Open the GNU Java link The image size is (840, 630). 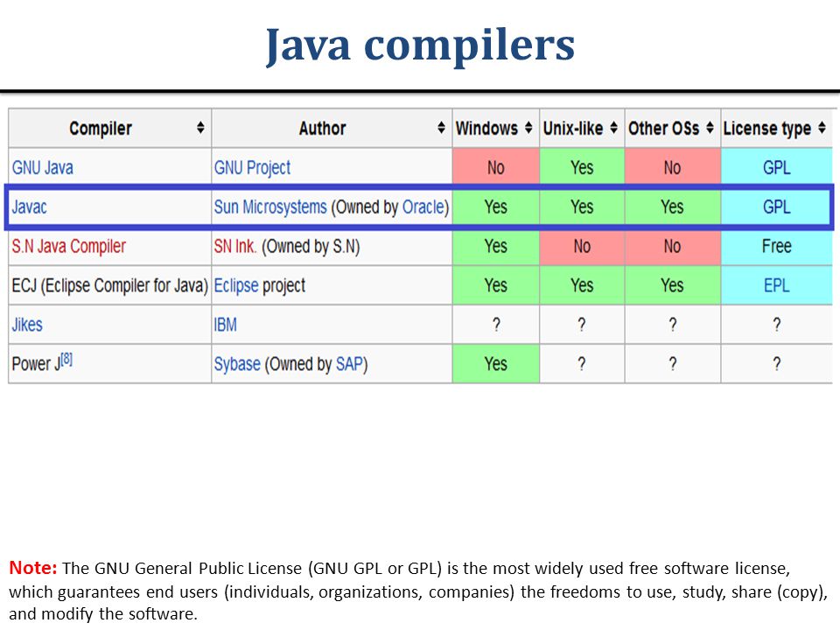42,168
